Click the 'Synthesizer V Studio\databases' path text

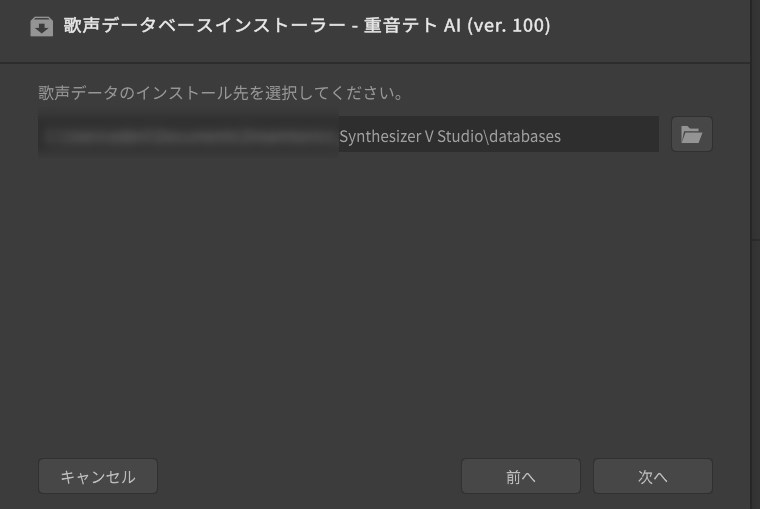(450, 136)
